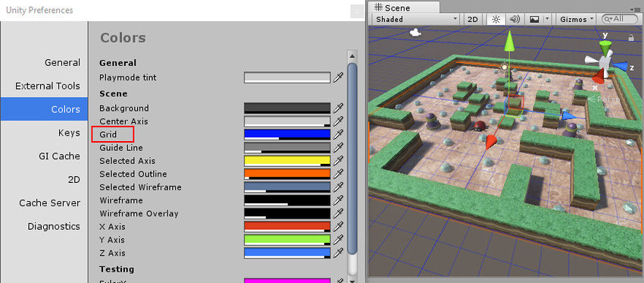Toggle scene lighting sun icon
644x283 pixels.
click(496, 19)
